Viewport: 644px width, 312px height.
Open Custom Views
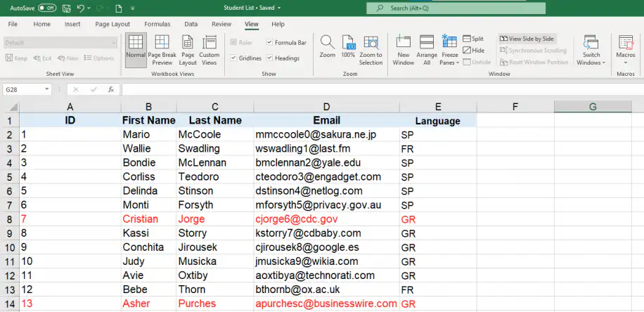pos(210,50)
